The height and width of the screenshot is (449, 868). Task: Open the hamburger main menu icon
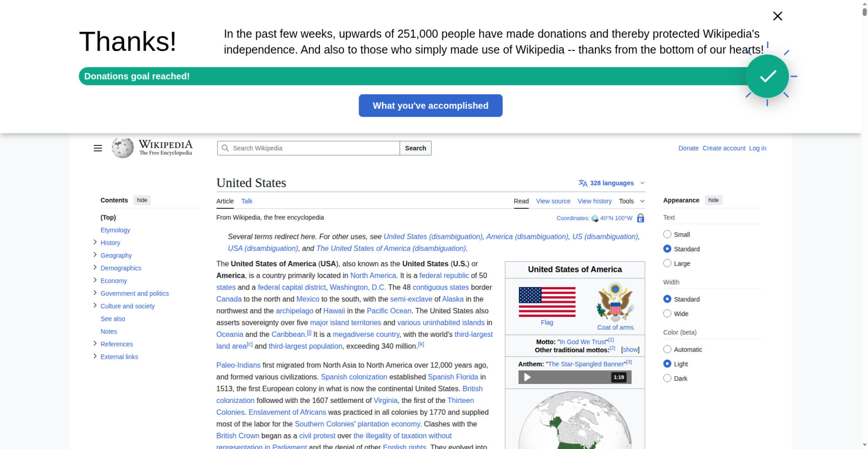click(x=98, y=148)
